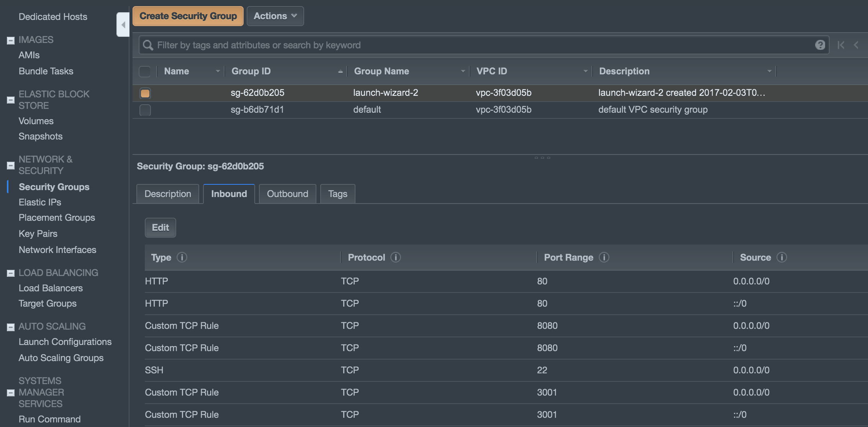Collapse the AUTO SCALING section
This screenshot has width=868, height=427.
11,327
